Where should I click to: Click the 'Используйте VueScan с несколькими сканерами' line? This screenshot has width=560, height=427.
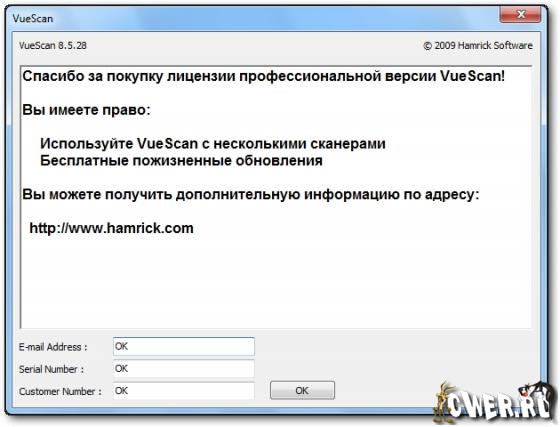213,144
